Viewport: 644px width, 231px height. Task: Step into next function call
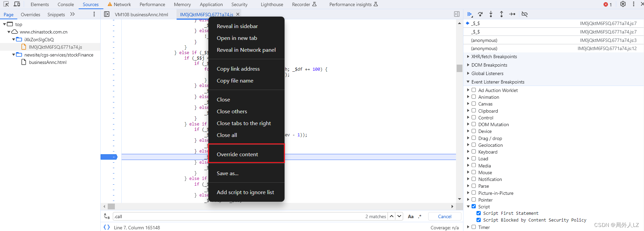491,14
